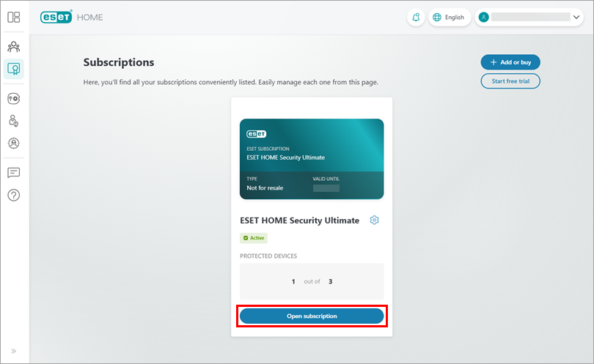Open the identity protection target icon
The image size is (594, 364).
pyautogui.click(x=14, y=143)
